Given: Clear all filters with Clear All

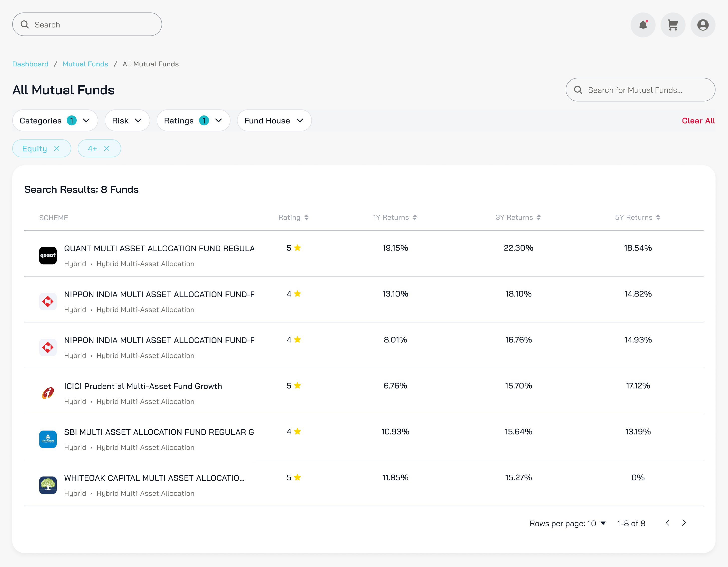Looking at the screenshot, I should pos(698,121).
